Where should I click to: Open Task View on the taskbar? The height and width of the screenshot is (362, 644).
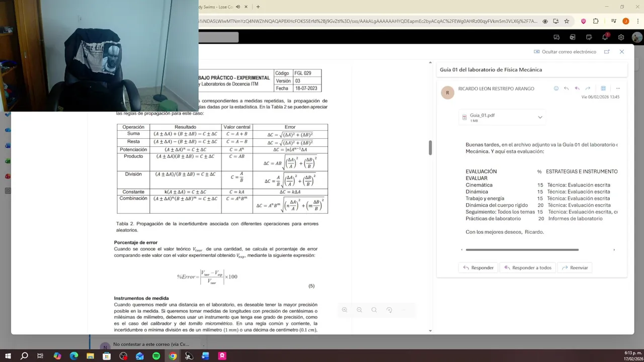click(40, 356)
